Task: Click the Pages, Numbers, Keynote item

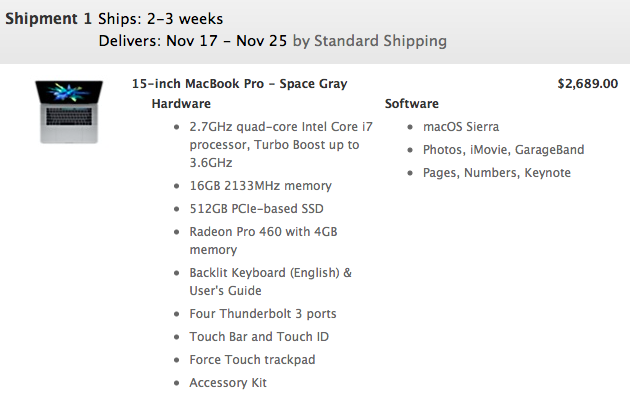Action: pyautogui.click(x=497, y=173)
